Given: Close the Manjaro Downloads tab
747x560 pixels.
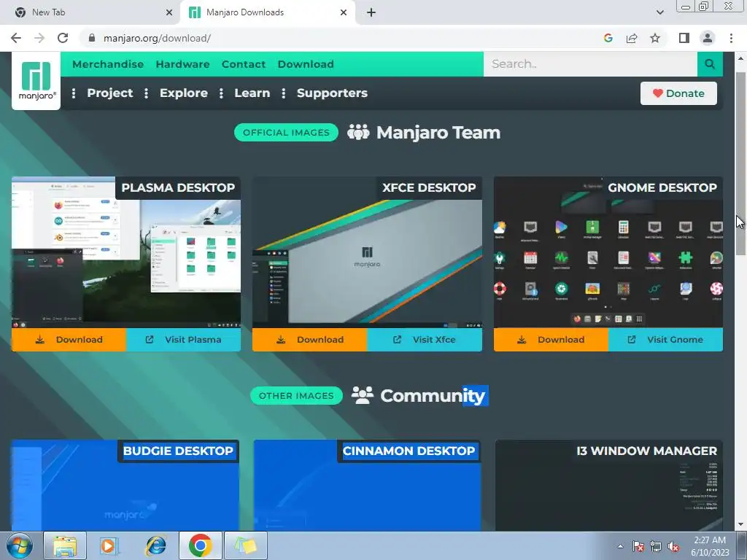Looking at the screenshot, I should pyautogui.click(x=344, y=12).
